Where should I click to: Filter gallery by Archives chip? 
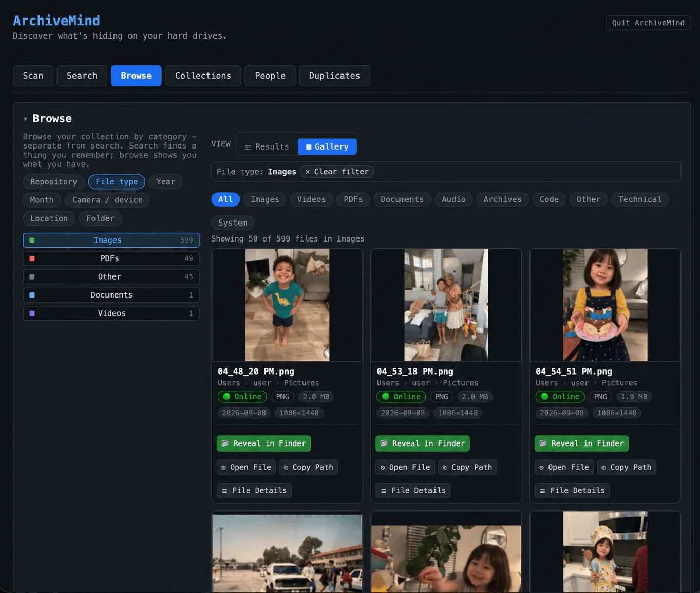coord(502,199)
